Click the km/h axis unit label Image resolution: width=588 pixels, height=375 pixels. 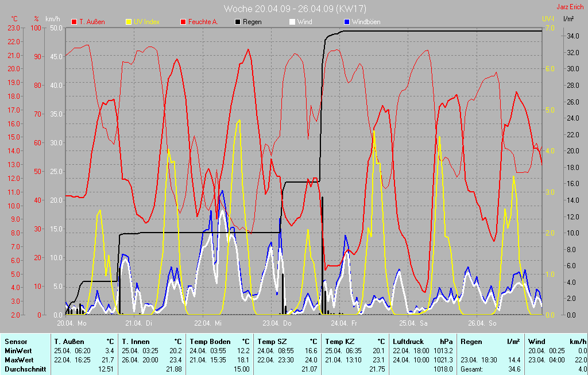[x=52, y=19]
